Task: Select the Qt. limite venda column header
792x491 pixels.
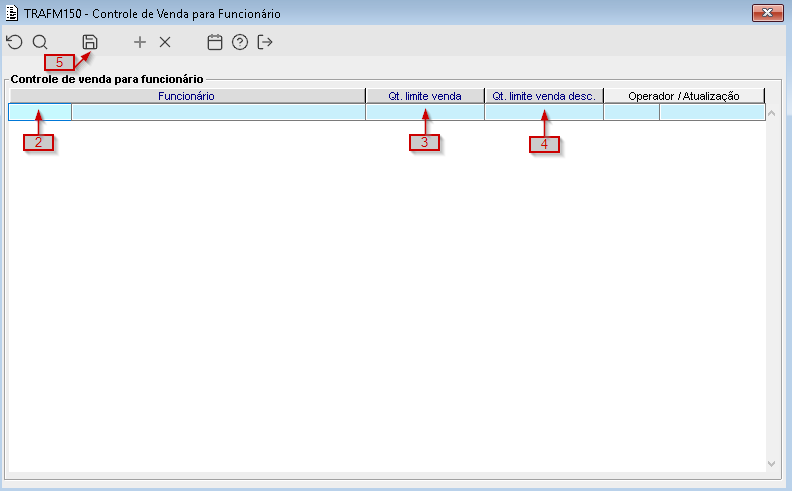Action: tap(425, 96)
